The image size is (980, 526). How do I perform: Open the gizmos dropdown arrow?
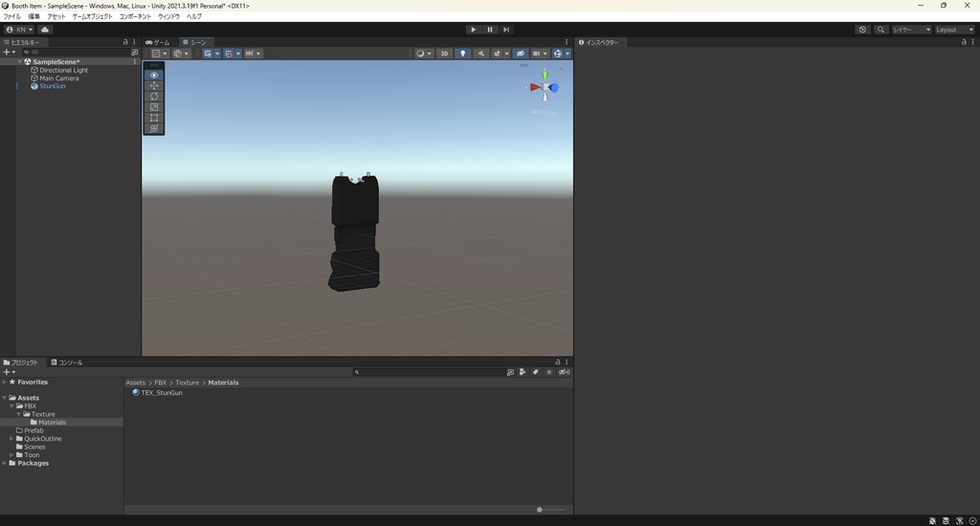point(568,54)
